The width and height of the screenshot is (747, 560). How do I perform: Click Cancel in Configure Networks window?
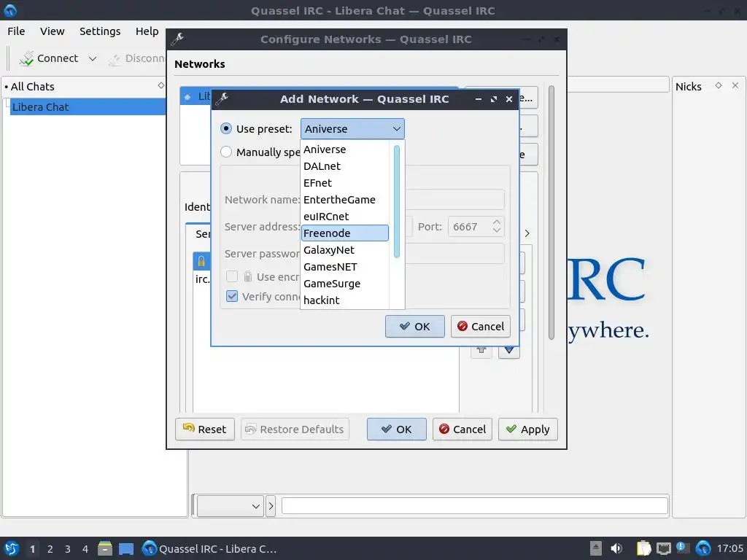click(x=462, y=429)
